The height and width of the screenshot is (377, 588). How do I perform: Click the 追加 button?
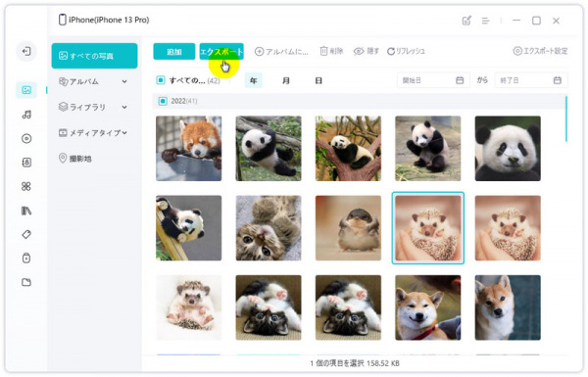pos(174,51)
